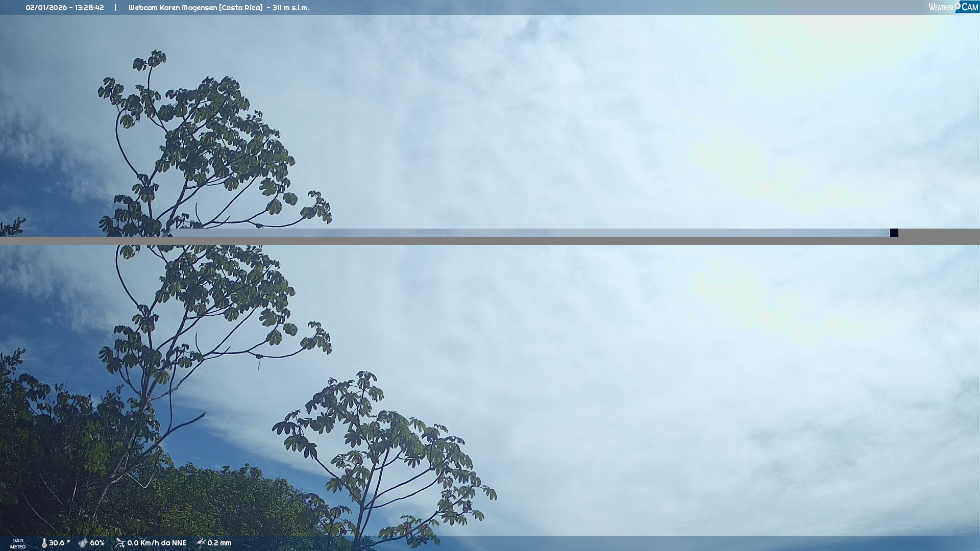
Task: Click the 30.6° temperature reading
Action: [x=59, y=543]
